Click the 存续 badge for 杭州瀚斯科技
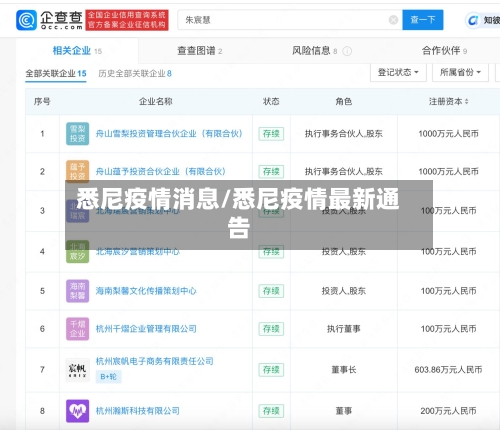Screen dimensions: 500x430 pos(271,411)
